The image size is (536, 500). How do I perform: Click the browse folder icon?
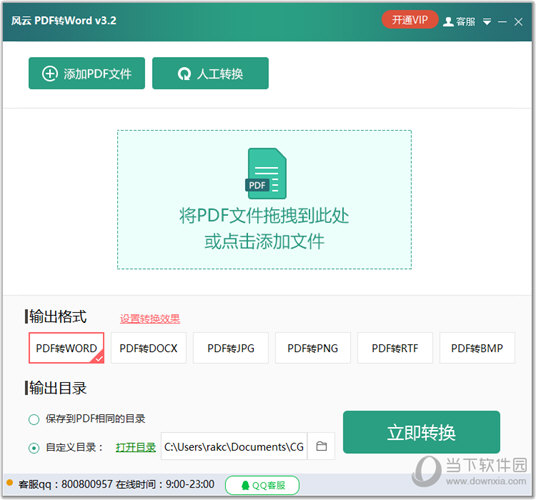click(321, 446)
